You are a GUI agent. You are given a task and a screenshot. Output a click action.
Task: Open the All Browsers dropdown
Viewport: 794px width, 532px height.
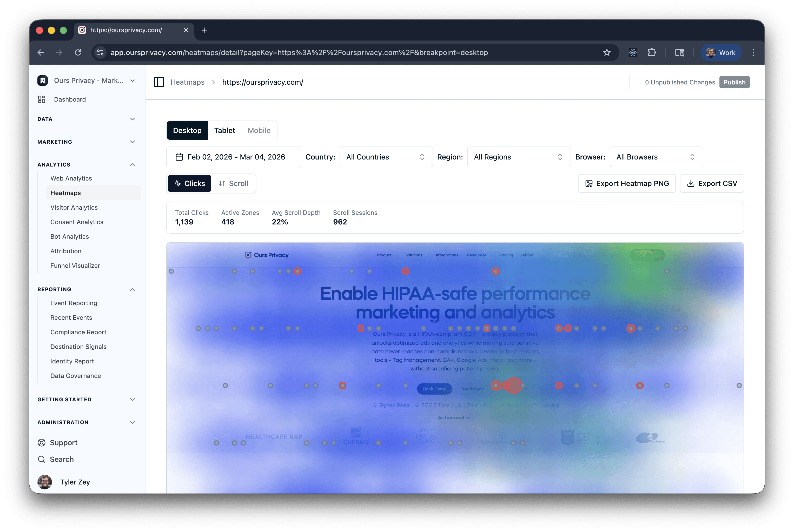click(656, 157)
